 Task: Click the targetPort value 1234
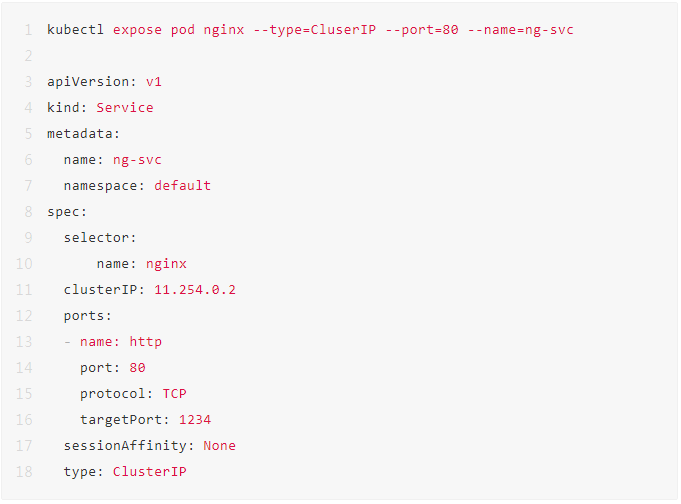tap(195, 420)
